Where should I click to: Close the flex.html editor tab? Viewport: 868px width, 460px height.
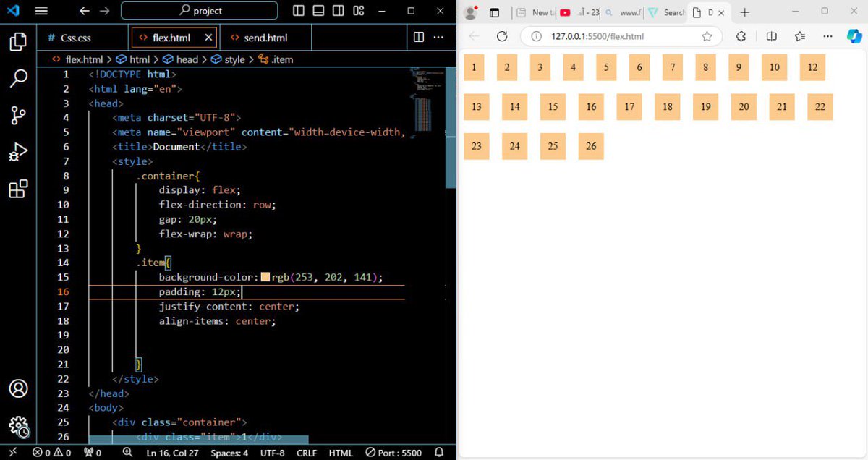click(209, 38)
